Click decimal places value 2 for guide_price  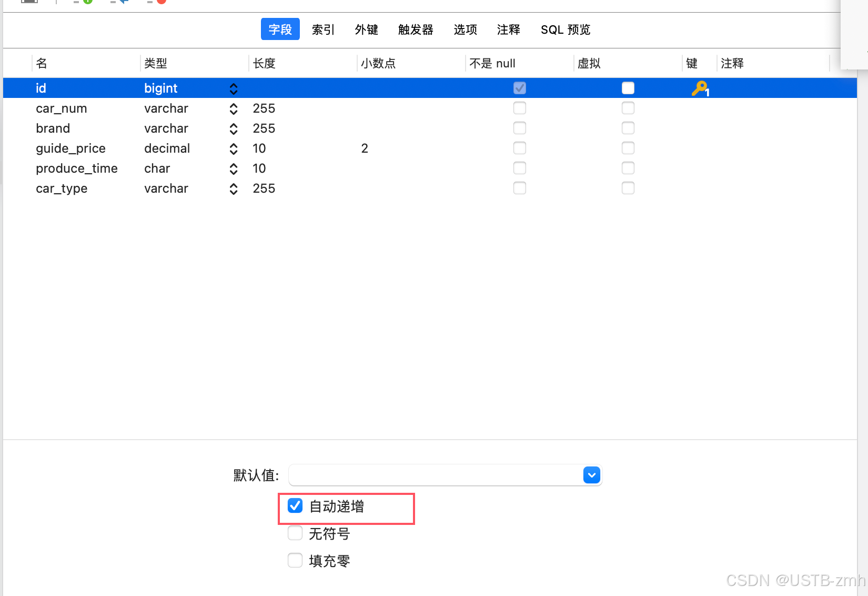[365, 148]
